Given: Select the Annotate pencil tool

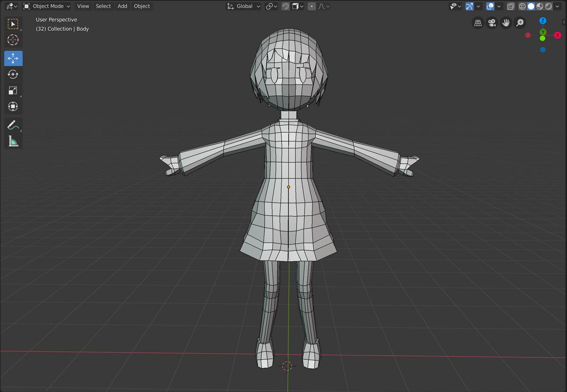Looking at the screenshot, I should [13, 125].
